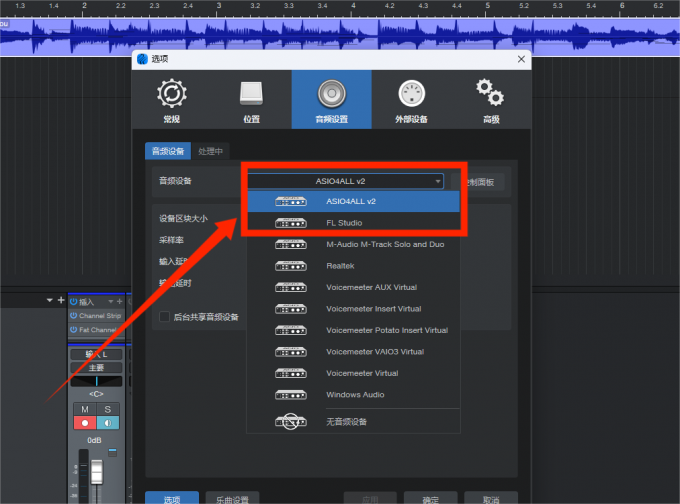The height and width of the screenshot is (504, 680).
Task: Open the 高级 (Advanced) gears icon
Action: [490, 101]
